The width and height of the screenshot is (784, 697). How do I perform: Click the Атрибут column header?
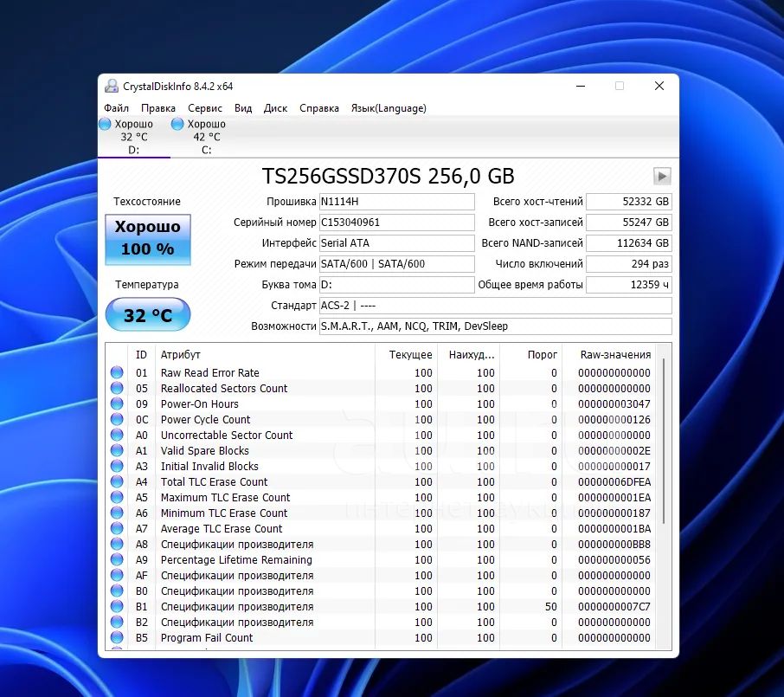pyautogui.click(x=265, y=355)
